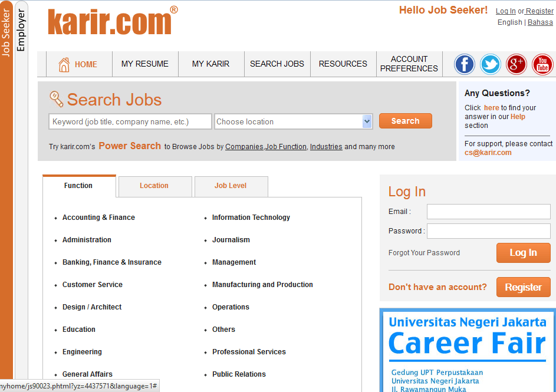
Task: Browse Information Technology jobs
Action: pos(251,218)
